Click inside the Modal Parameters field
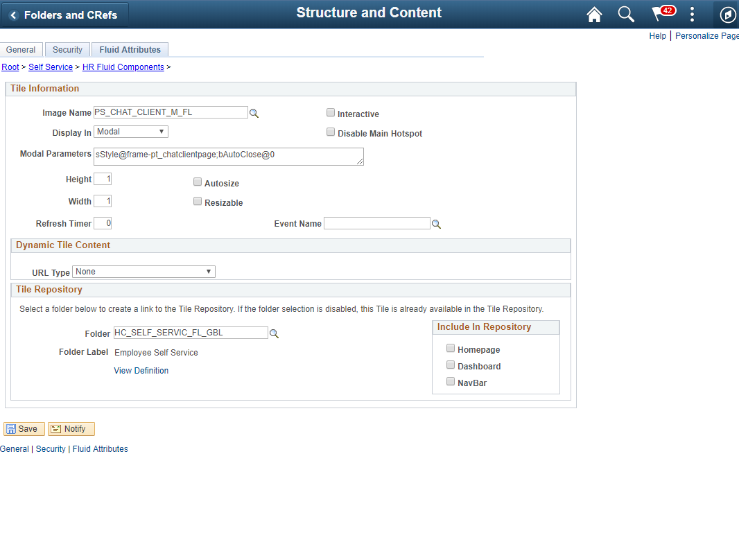739x560 pixels. point(229,156)
